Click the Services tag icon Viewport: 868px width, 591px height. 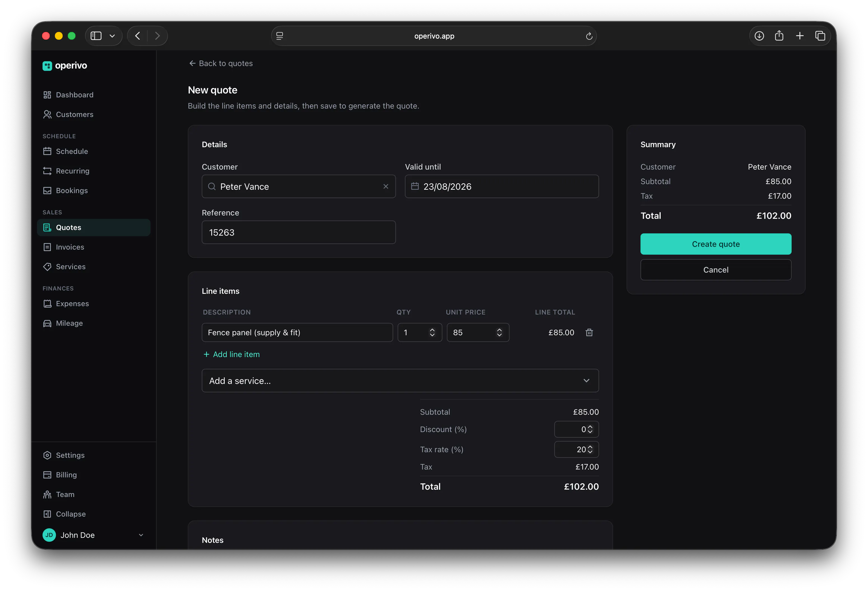[47, 267]
